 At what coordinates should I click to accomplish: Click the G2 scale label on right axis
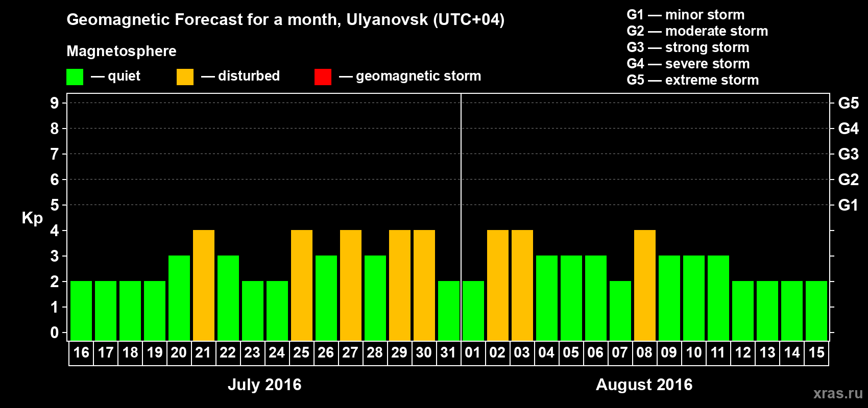tap(849, 180)
